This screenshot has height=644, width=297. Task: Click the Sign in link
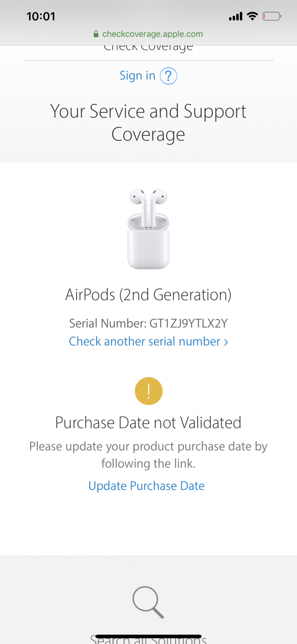click(138, 76)
